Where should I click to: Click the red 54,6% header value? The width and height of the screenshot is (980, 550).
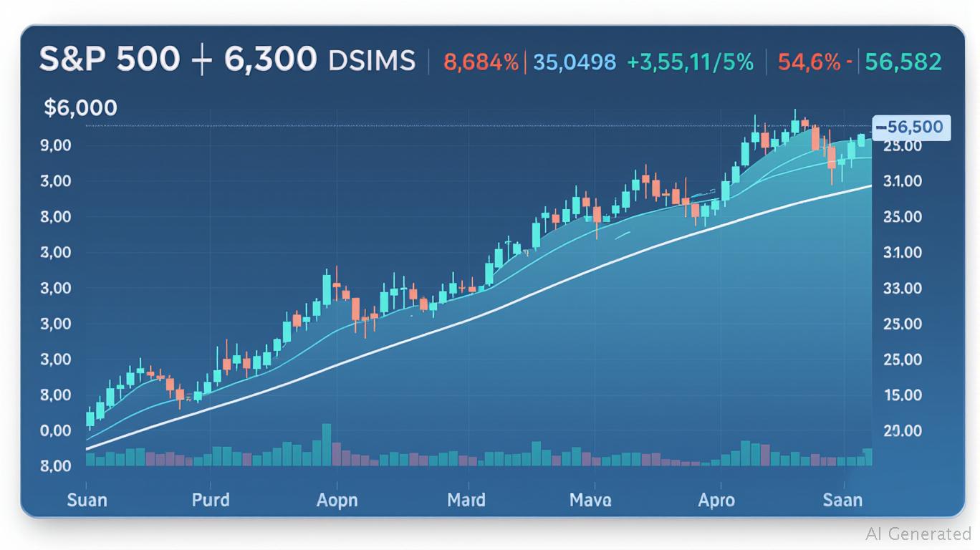coord(809,62)
